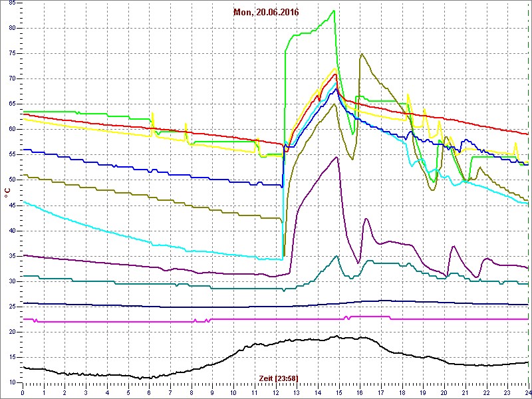Select the 30 label on temperature axis
The image size is (532, 399).
(x=12, y=281)
